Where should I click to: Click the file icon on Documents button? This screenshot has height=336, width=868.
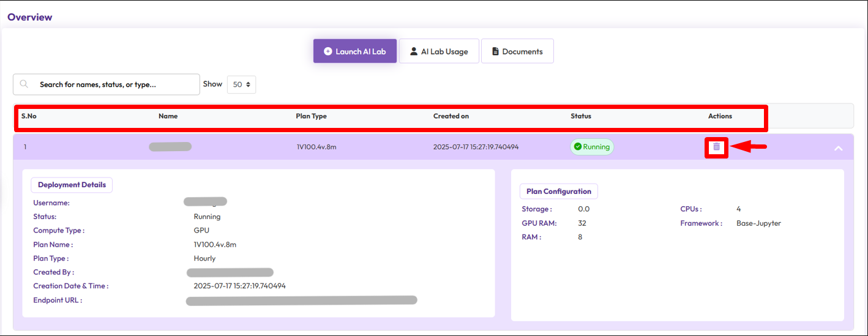pyautogui.click(x=495, y=51)
